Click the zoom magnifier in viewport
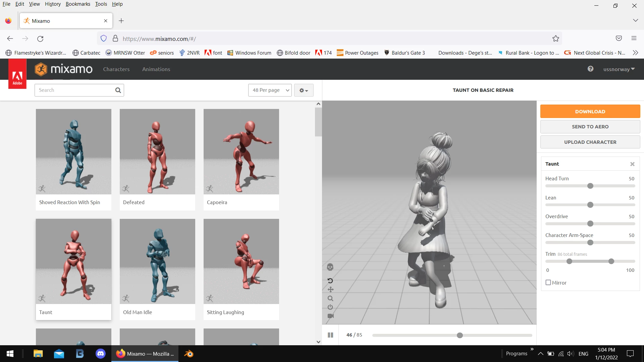Viewport: 644px width, 362px height. pyautogui.click(x=330, y=298)
